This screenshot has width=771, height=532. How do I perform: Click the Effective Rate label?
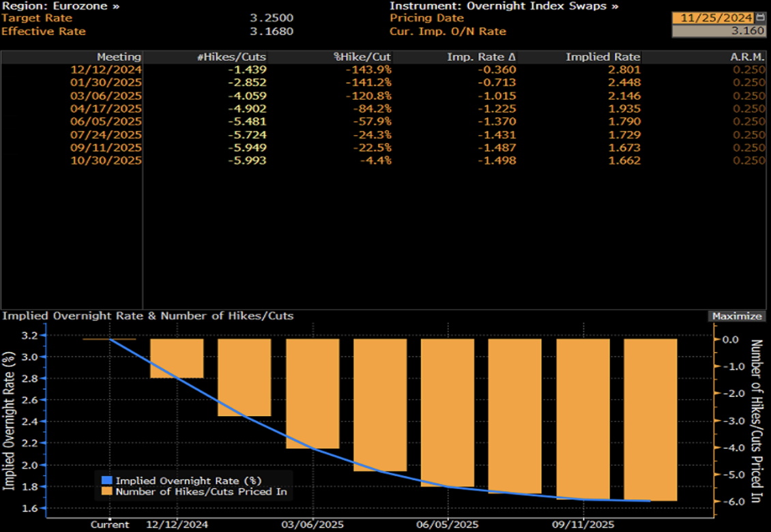click(44, 31)
